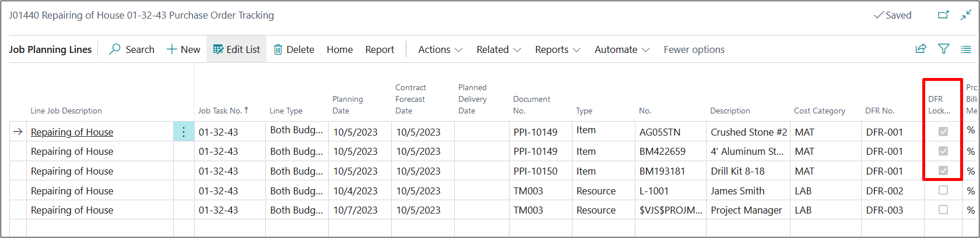This screenshot has width=980, height=238.
Task: Toggle DFR Locked checkbox for DFR-002 row
Action: [943, 190]
